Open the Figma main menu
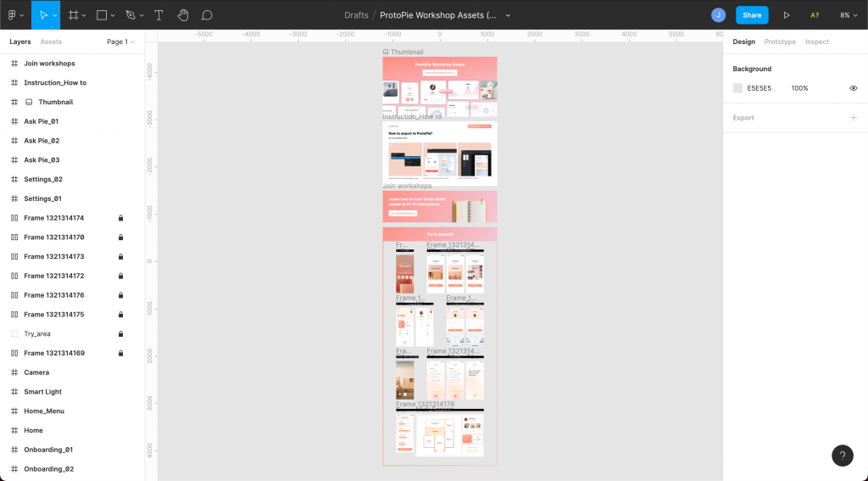Image resolution: width=868 pixels, height=481 pixels. (12, 15)
